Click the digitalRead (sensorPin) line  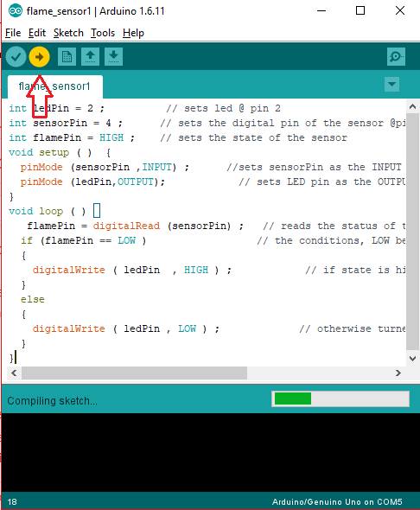135,226
